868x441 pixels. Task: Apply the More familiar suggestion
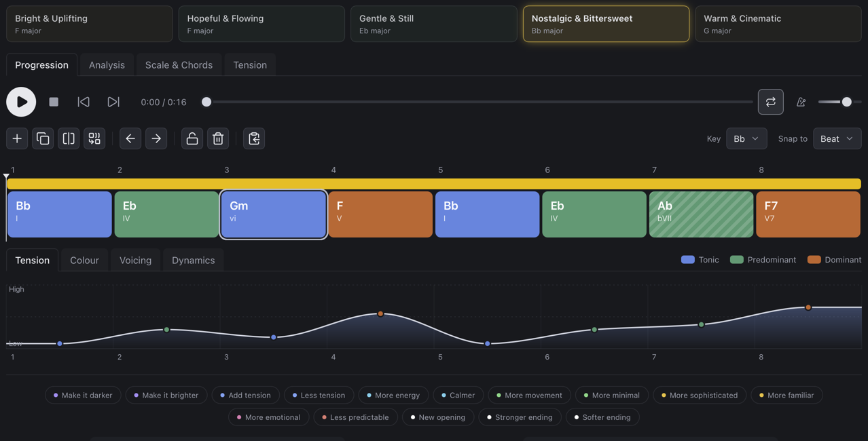[787, 395]
